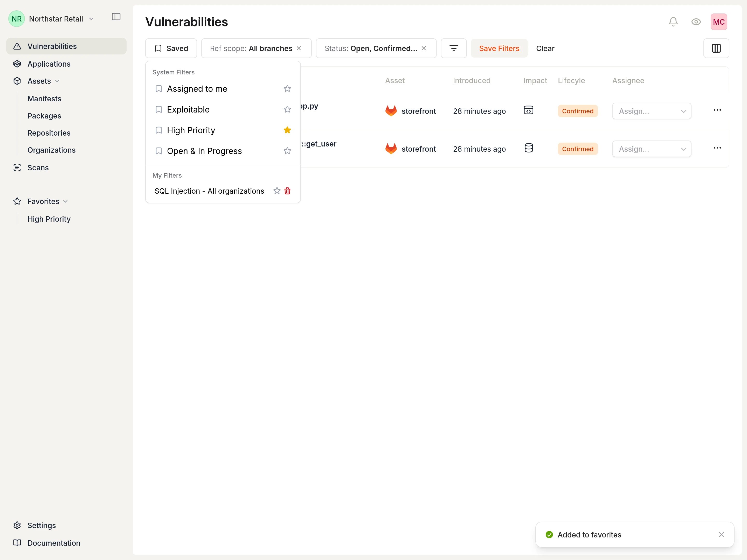Click the database impact icon in second row

click(x=529, y=148)
